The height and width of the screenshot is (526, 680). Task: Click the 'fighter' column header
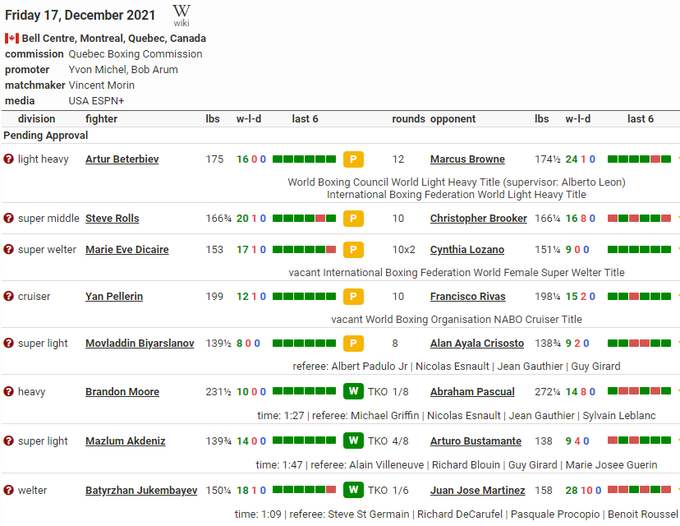coord(101,119)
